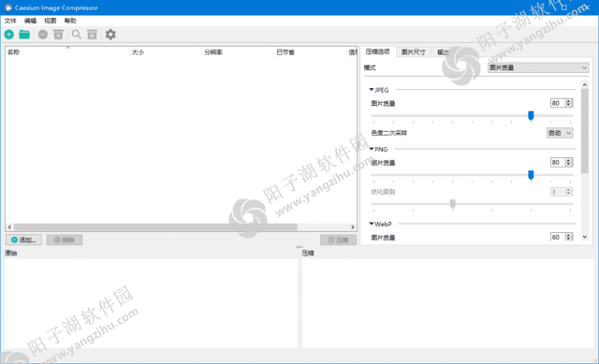
Task: Sort the file list by 名称 column
Action: point(67,52)
